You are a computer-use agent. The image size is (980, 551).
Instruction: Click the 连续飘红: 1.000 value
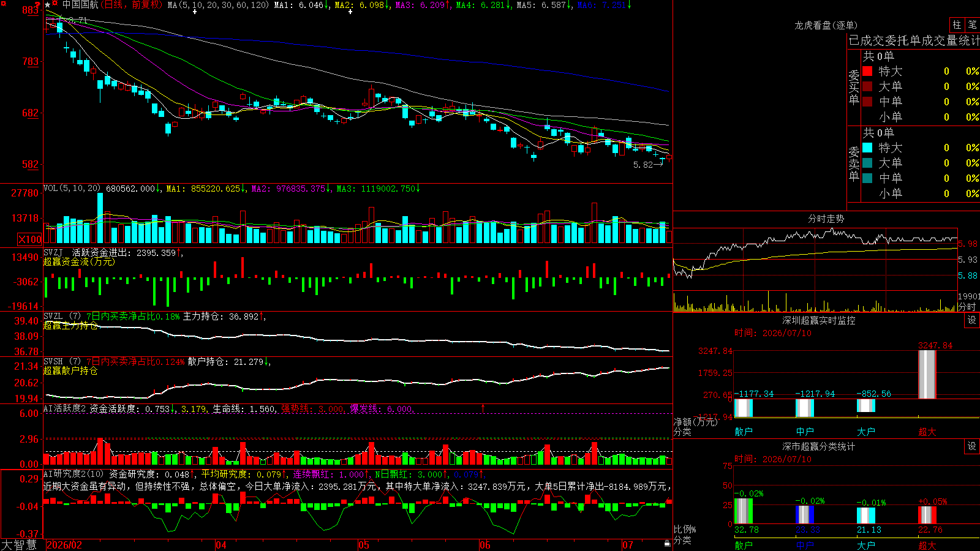tap(331, 474)
